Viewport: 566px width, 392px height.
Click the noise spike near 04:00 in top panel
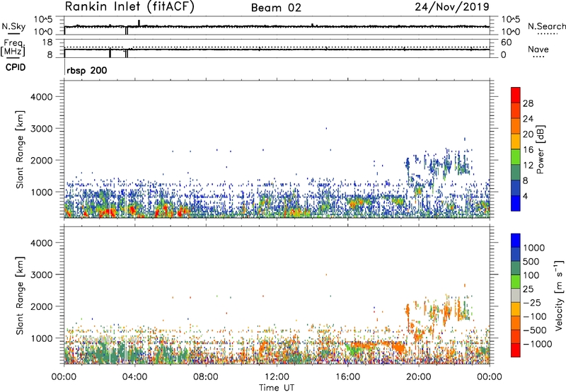(x=139, y=23)
